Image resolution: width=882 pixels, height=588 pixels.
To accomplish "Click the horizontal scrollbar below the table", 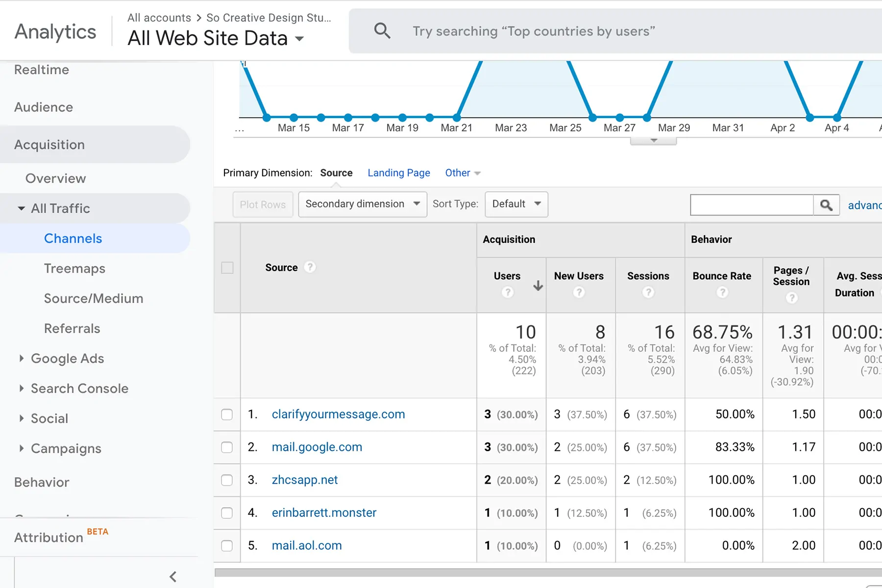I will [x=539, y=572].
